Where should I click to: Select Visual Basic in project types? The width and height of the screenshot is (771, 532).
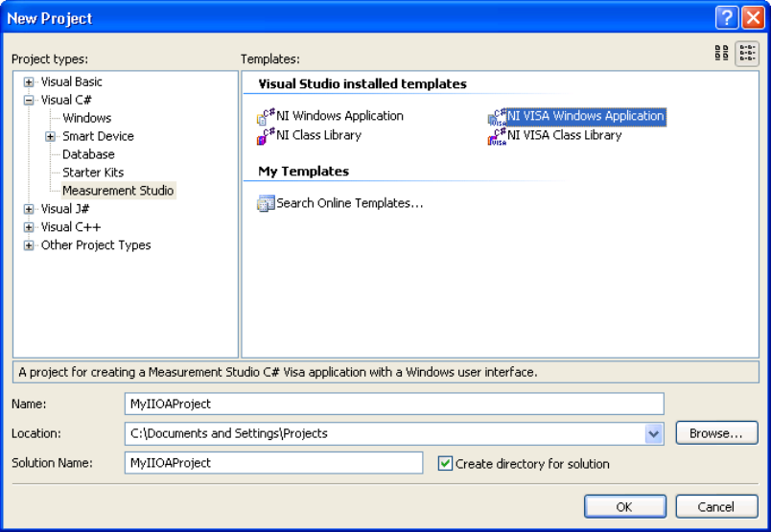71,81
